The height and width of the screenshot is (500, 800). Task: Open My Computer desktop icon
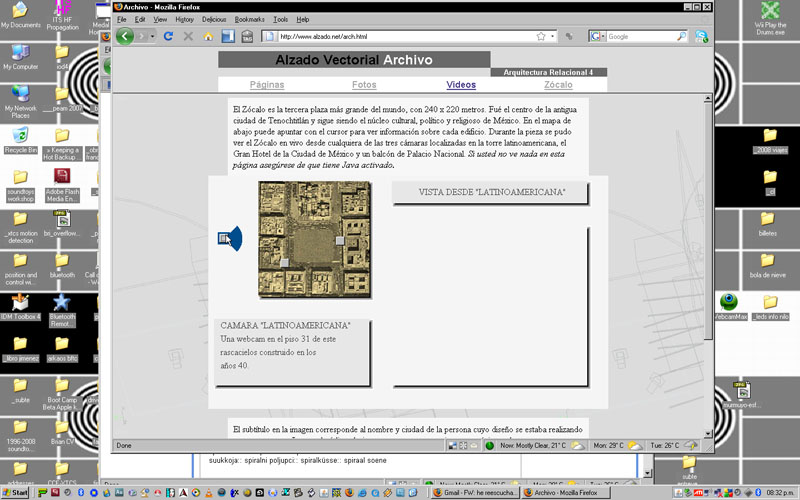point(20,53)
